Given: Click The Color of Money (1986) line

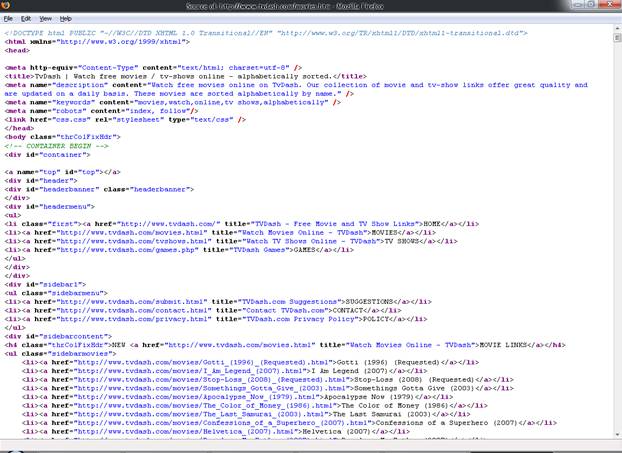Looking at the screenshot, I should tap(255, 405).
